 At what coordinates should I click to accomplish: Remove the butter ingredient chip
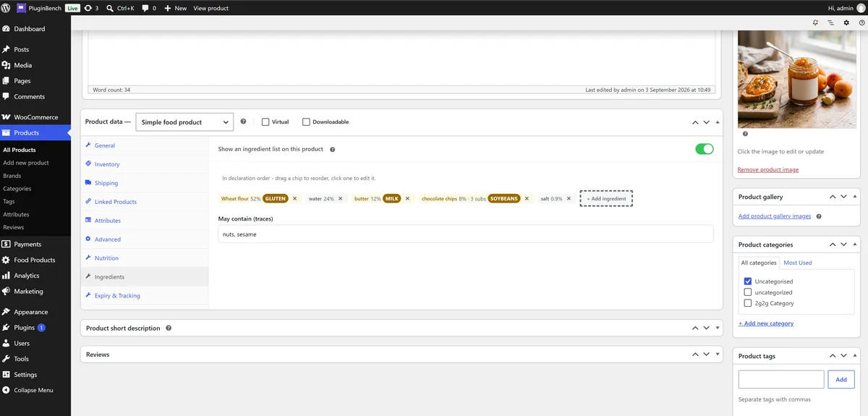[407, 198]
